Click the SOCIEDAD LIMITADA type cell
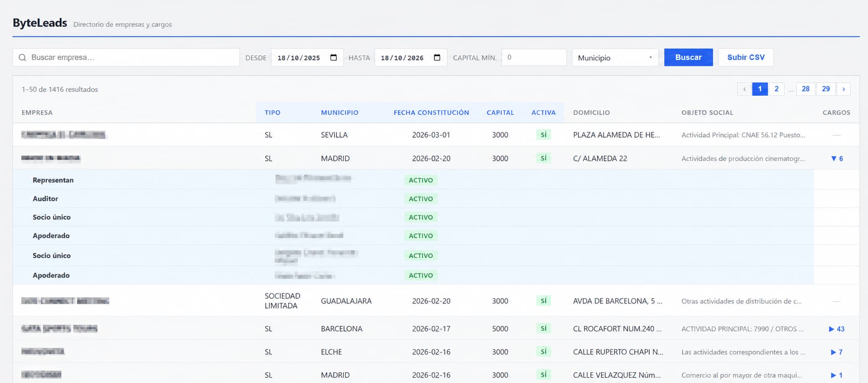This screenshot has height=383, width=868. pos(282,301)
